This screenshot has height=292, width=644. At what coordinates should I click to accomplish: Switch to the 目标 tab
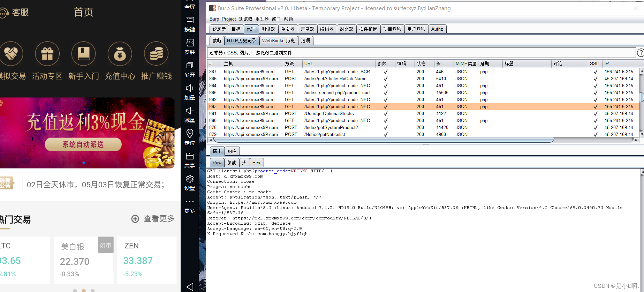coord(236,29)
